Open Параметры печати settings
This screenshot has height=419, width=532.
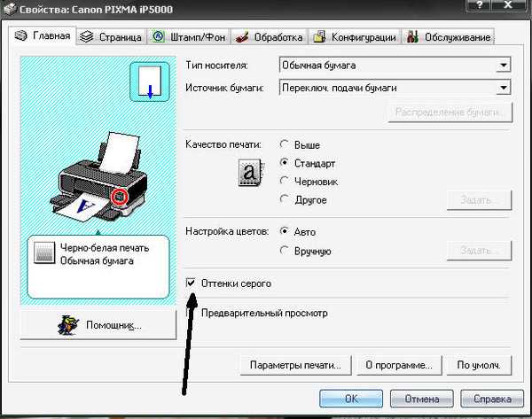tap(295, 365)
